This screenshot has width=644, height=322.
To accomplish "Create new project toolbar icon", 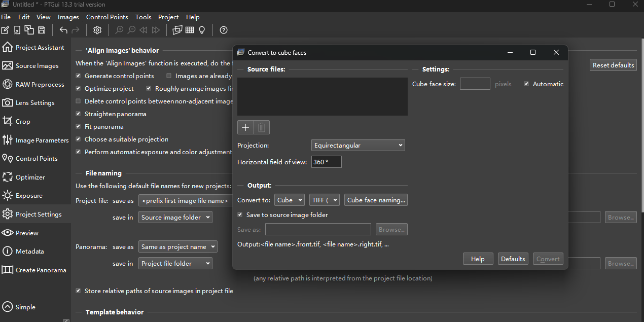I will click(5, 30).
